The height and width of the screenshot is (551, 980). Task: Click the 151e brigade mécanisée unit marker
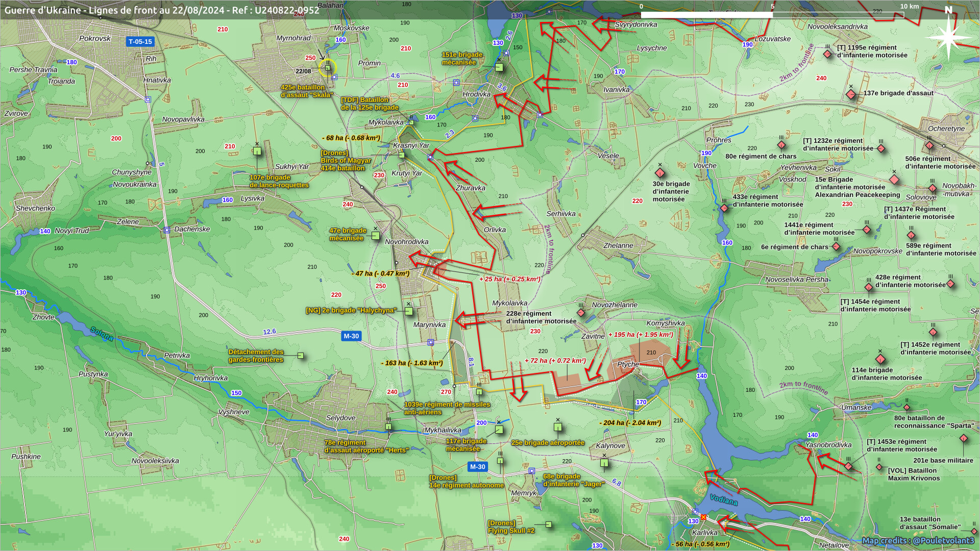[499, 67]
